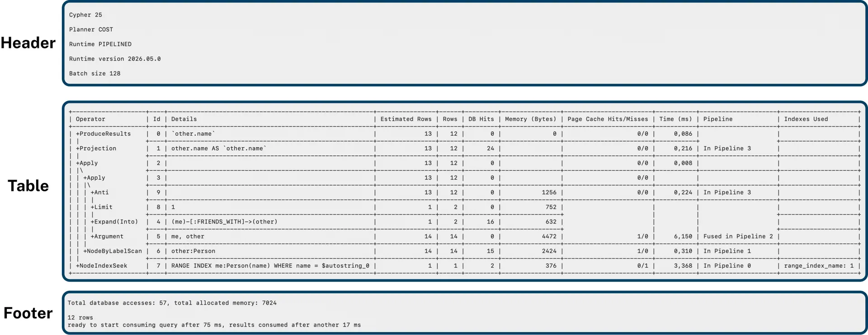868x335 pixels.
Task: Click the "12 rows" footer line
Action: (80, 317)
